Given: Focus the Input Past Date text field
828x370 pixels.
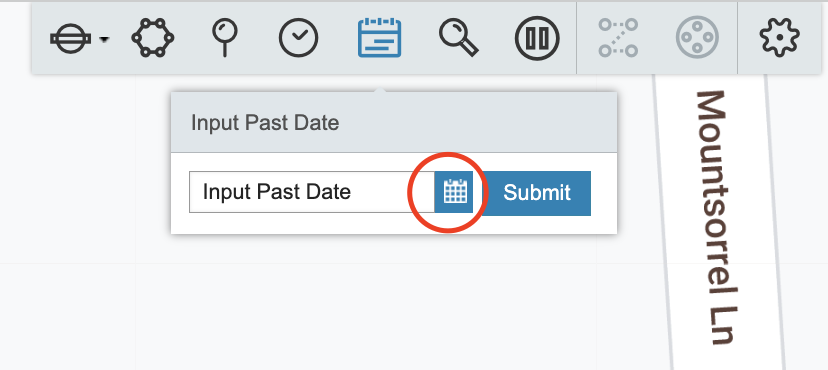Looking at the screenshot, I should point(312,192).
